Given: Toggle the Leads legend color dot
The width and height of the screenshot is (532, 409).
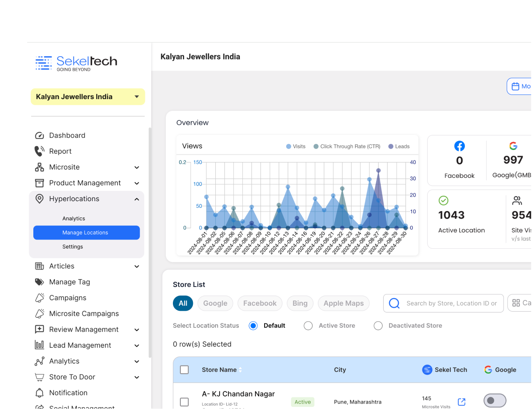Looking at the screenshot, I should 391,147.
